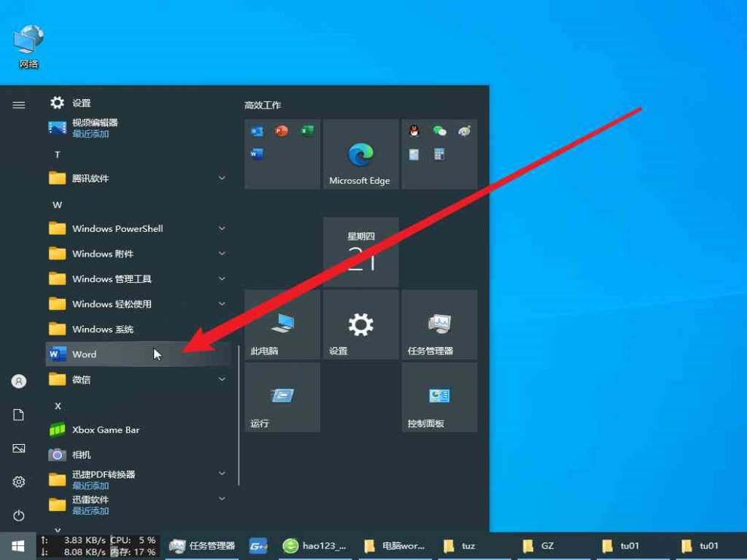Expand the Windows 轻松使用 folder chevron

(222, 303)
